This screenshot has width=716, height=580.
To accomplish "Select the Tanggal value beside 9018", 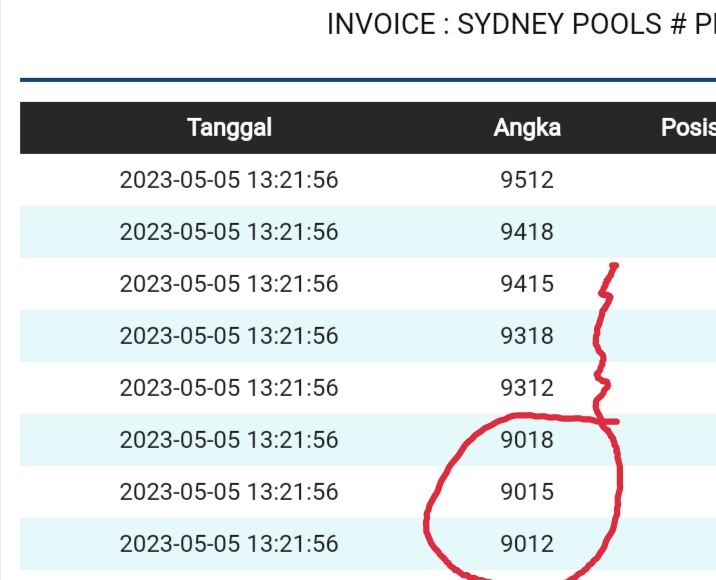I will (x=229, y=440).
